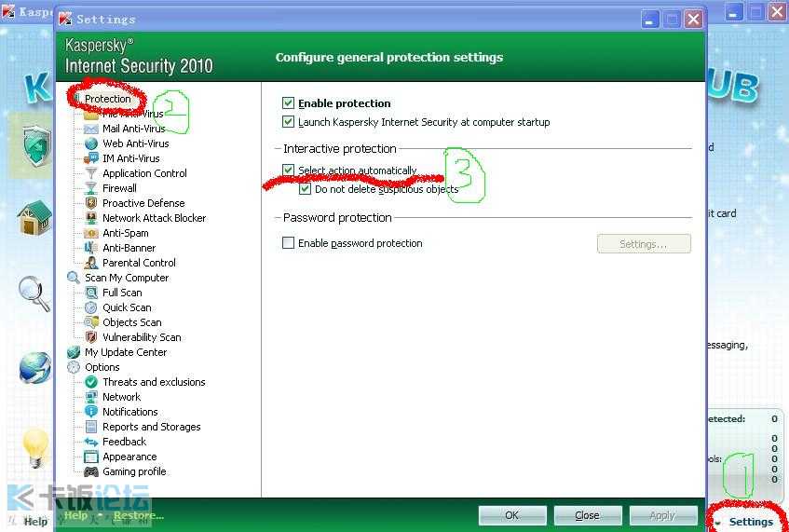This screenshot has height=532, width=789.
Task: Open My Update Center settings
Action: [x=126, y=352]
